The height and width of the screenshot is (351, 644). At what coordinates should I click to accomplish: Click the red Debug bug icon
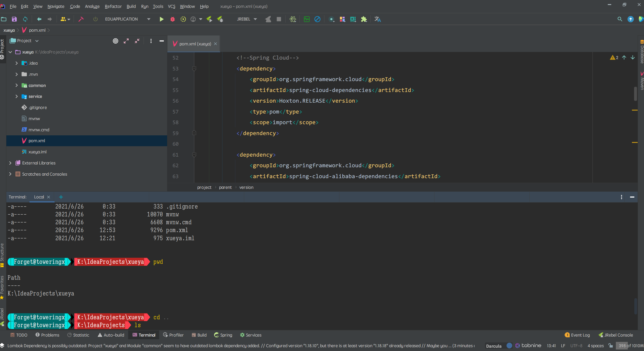click(172, 19)
